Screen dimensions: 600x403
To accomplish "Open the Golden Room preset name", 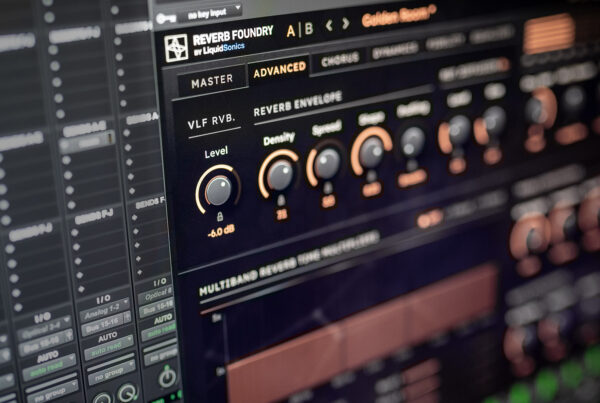I will pos(399,16).
